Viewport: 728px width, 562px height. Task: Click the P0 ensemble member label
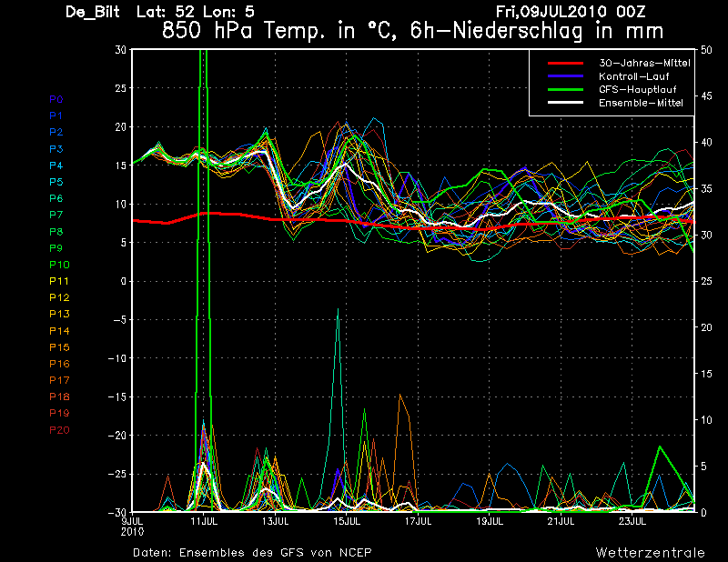(56, 99)
